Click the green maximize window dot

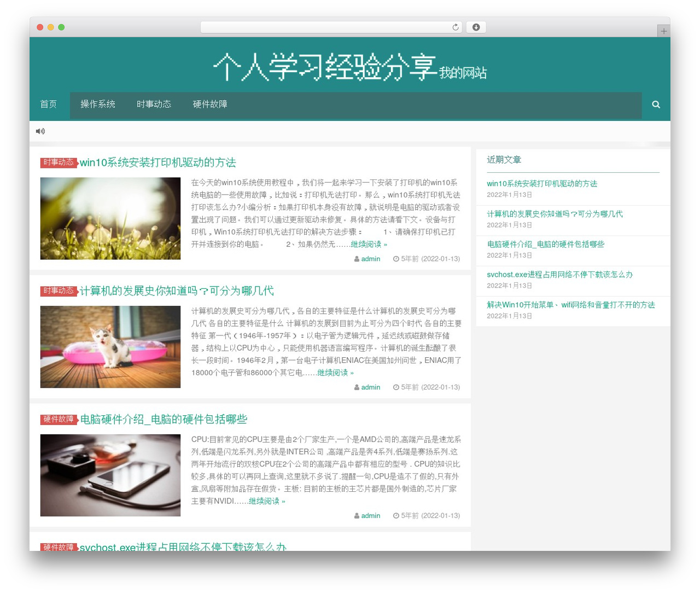click(x=61, y=27)
